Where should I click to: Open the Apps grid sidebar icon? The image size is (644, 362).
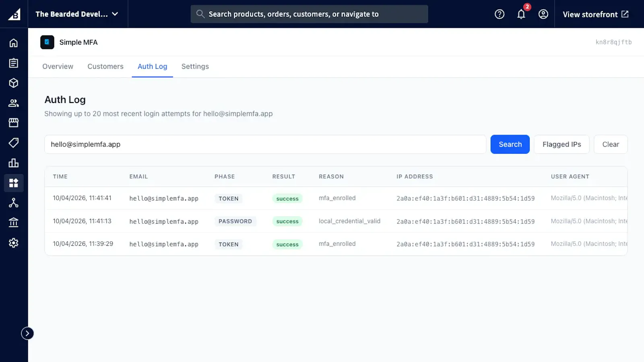click(14, 183)
